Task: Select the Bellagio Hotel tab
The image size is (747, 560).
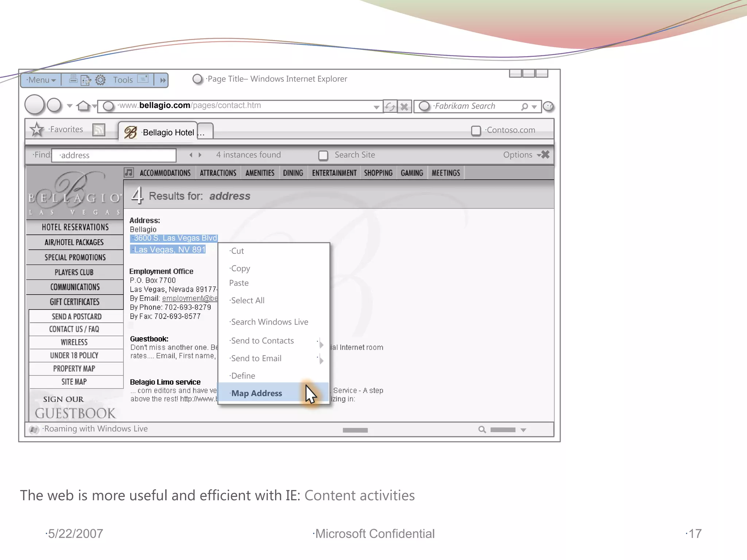Action: coord(158,131)
